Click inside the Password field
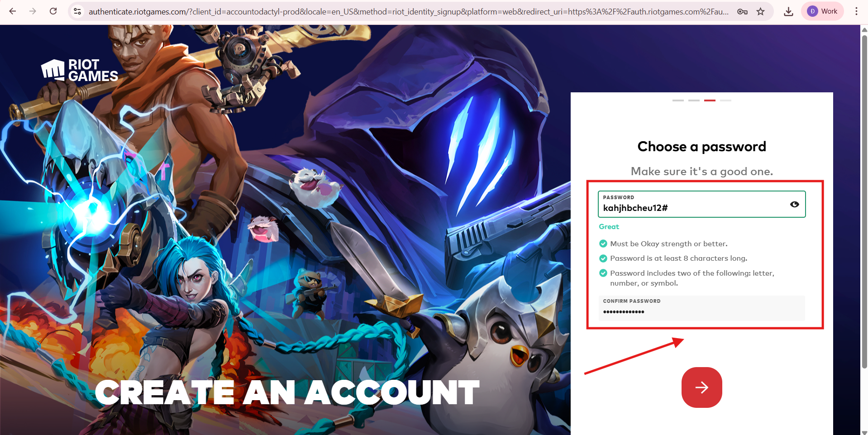 coord(701,204)
